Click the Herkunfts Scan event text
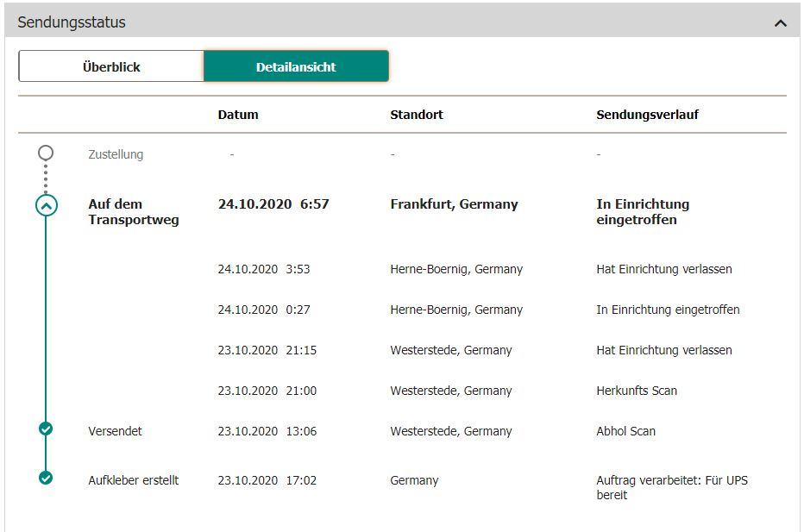Screen dimensions: 804x532 tap(637, 391)
